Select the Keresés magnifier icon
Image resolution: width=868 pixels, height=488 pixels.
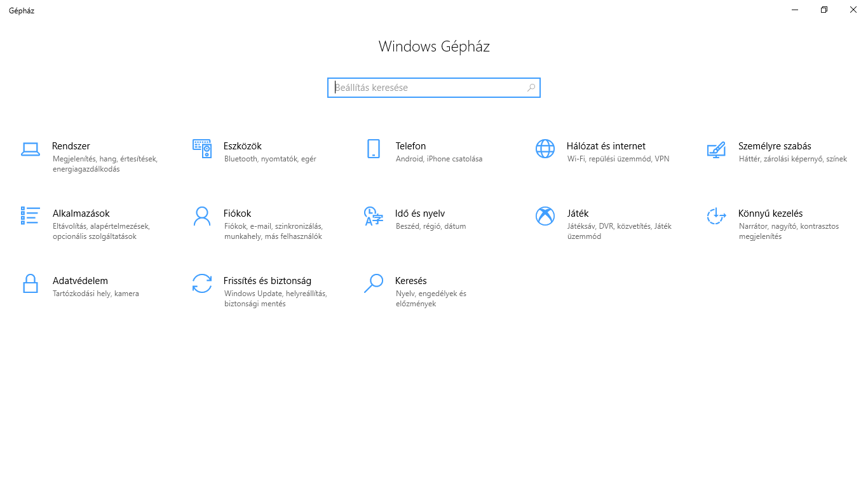(x=373, y=283)
